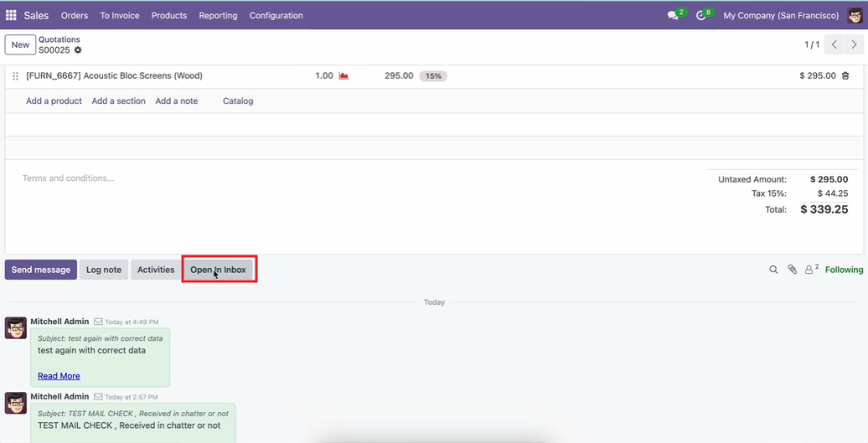Click envelope icon next to 2:57 PM message
Image resolution: width=868 pixels, height=443 pixels.
point(98,397)
